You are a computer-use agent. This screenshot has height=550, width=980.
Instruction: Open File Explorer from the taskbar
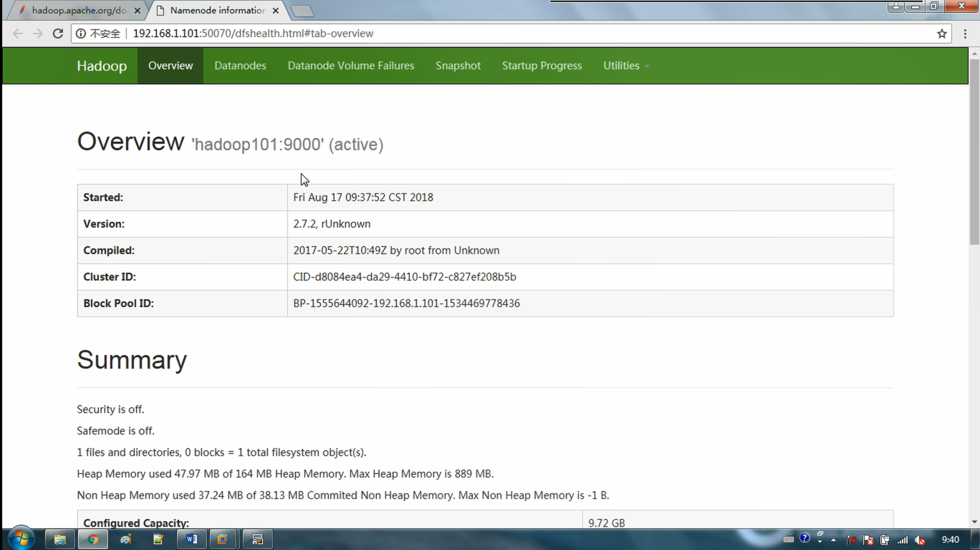point(60,539)
